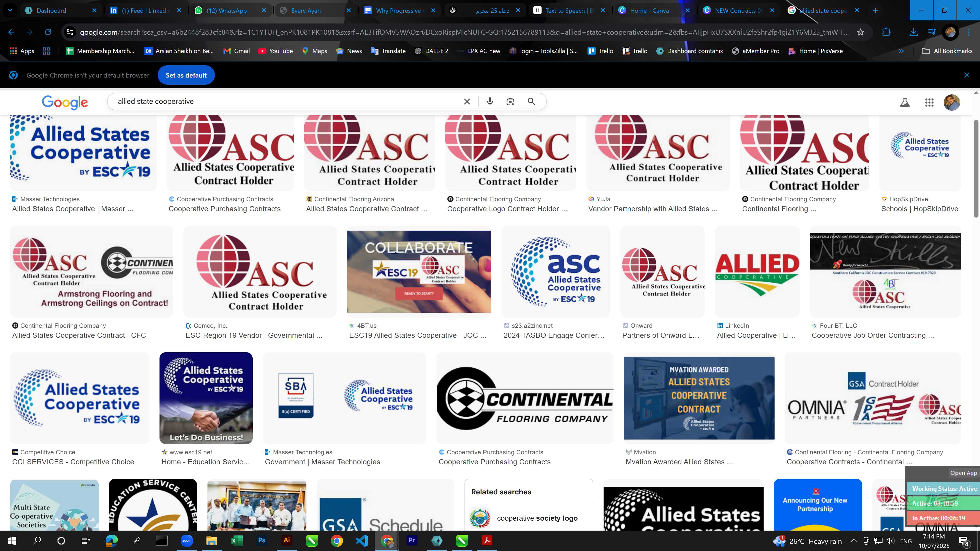
Task: Open YouTube bookmark
Action: click(275, 51)
